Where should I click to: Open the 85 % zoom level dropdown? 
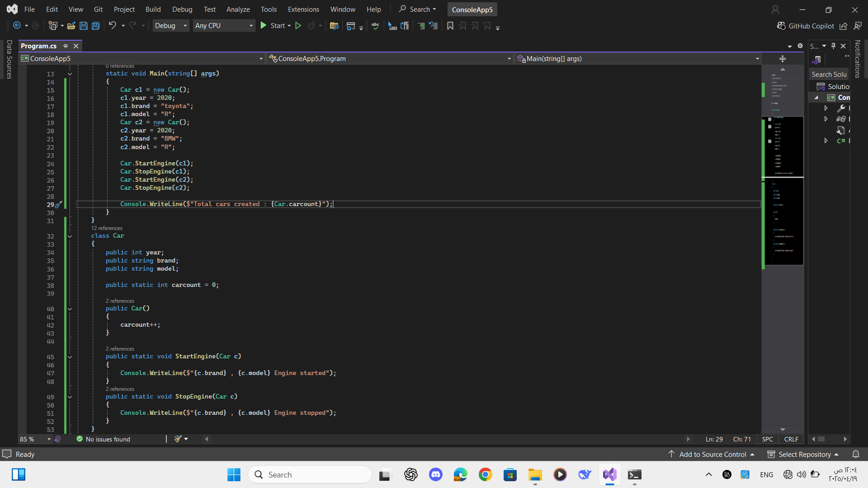tap(35, 439)
